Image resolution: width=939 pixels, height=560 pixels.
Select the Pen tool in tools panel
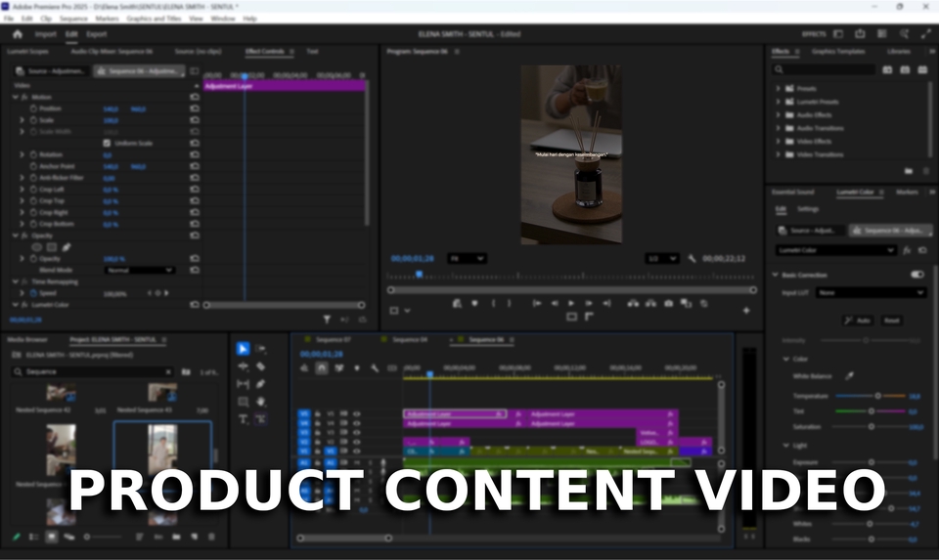(x=261, y=384)
